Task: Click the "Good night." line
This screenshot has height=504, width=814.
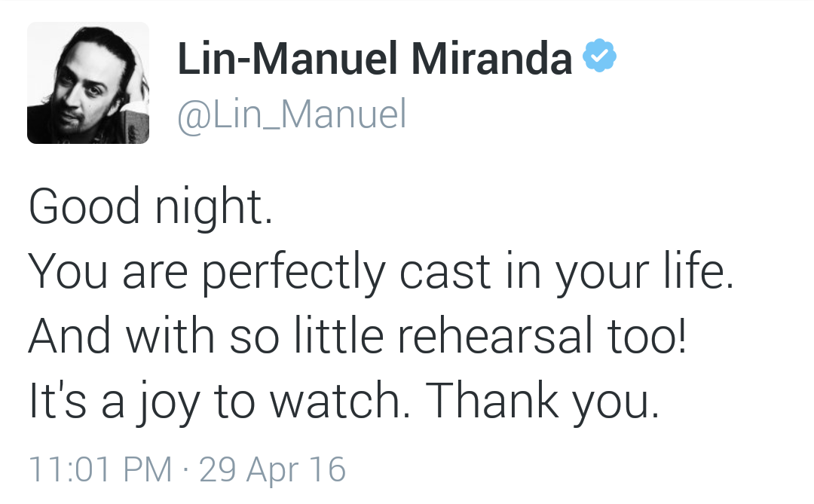Action: 151,207
